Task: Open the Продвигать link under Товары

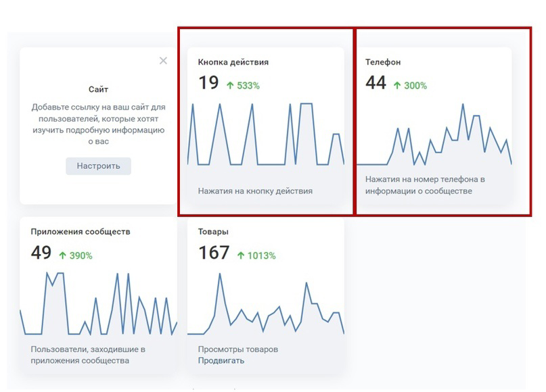Action: (221, 360)
